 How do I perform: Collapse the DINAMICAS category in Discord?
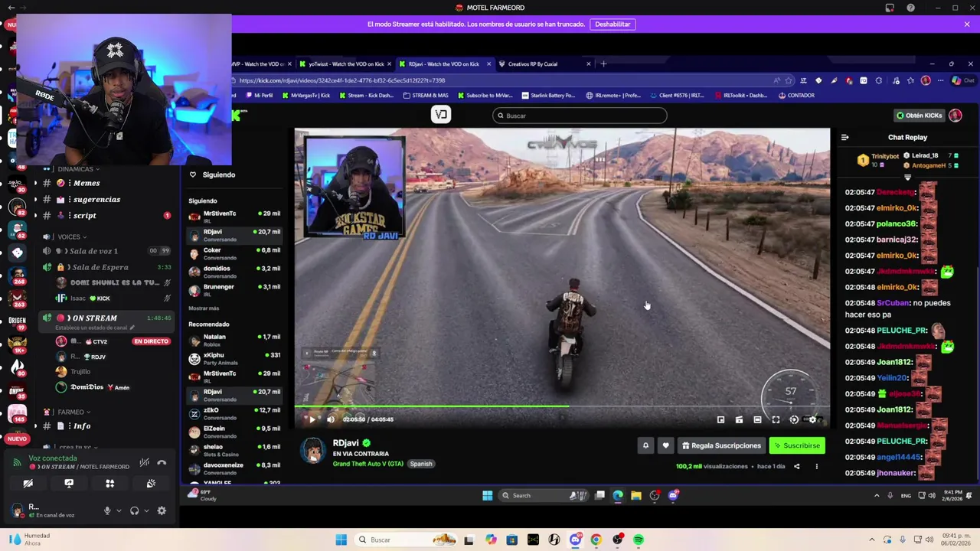click(x=71, y=169)
